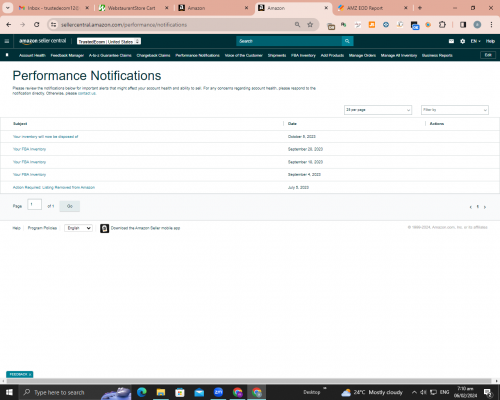
Task: Click the browser zoom magnifier in the address bar
Action: click(297, 25)
